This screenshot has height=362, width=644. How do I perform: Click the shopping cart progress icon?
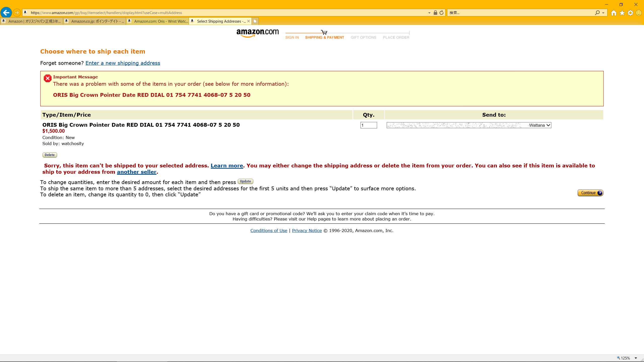point(324,32)
